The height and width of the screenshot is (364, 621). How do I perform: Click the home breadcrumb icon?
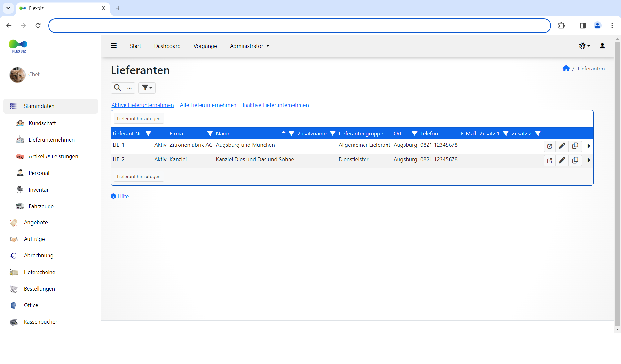[566, 68]
